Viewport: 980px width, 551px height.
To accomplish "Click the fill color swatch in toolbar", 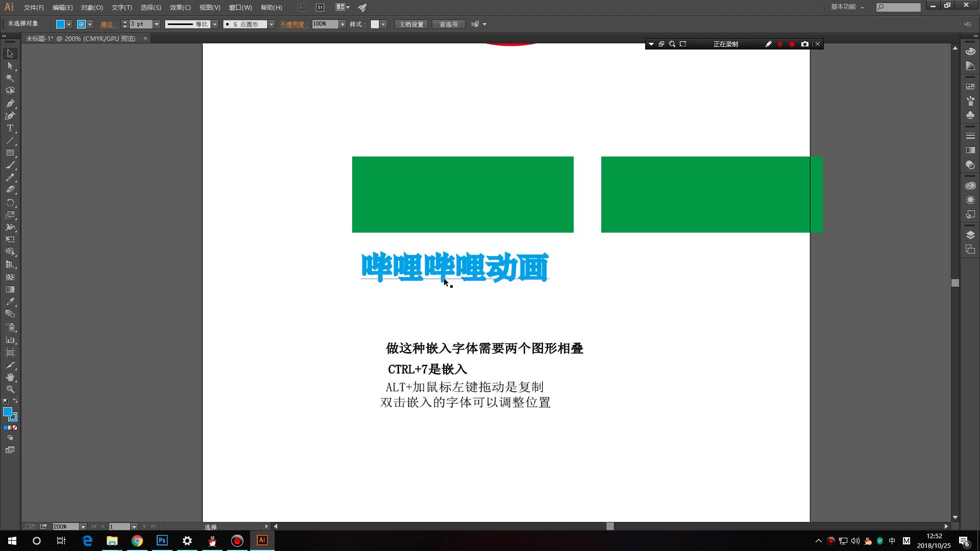I will pos(8,412).
